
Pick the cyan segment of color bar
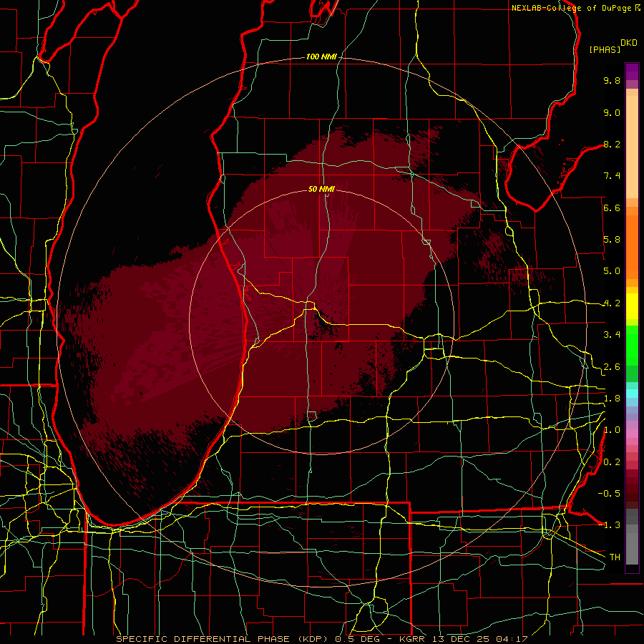[632, 393]
